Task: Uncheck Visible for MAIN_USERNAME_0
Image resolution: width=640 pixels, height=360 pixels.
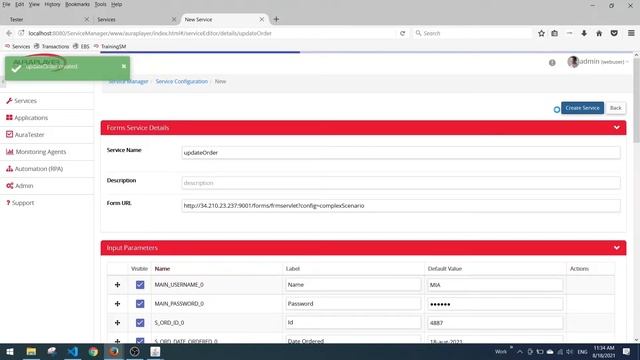Action: [140, 284]
